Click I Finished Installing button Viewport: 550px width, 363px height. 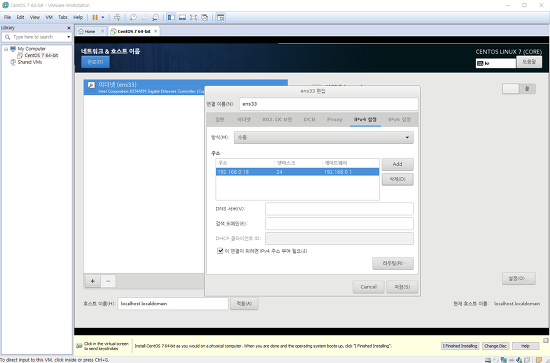[x=460, y=346]
